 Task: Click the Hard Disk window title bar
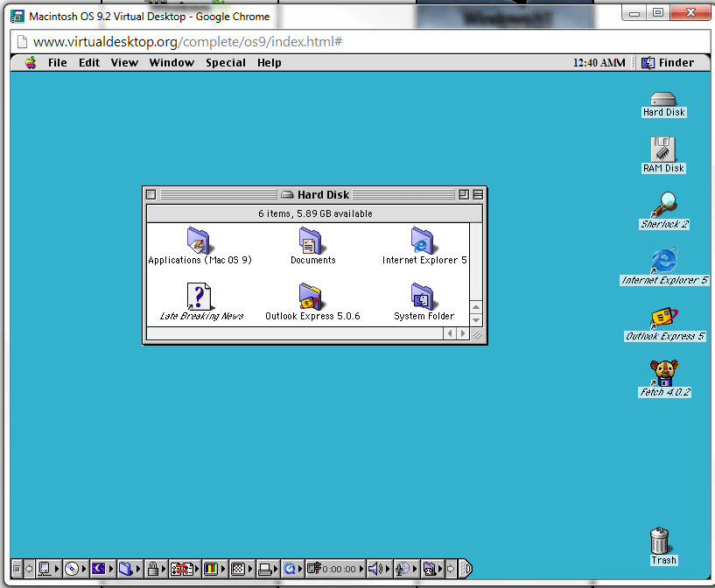(x=315, y=194)
